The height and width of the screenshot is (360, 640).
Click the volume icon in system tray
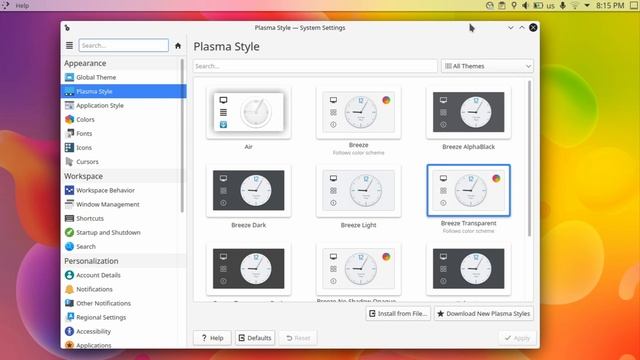click(x=526, y=5)
